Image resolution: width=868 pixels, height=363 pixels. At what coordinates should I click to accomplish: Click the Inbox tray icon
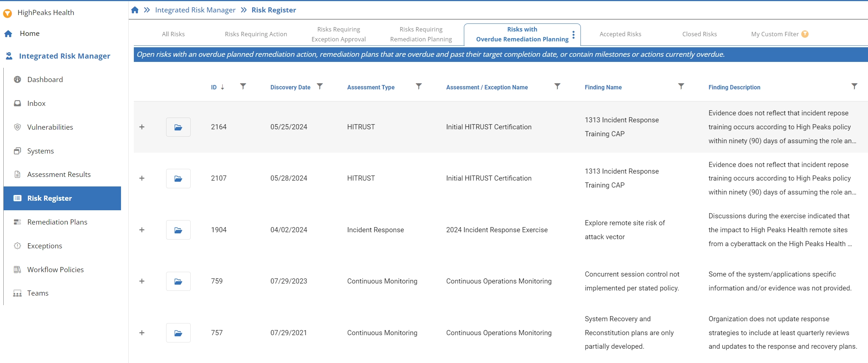pos(17,103)
